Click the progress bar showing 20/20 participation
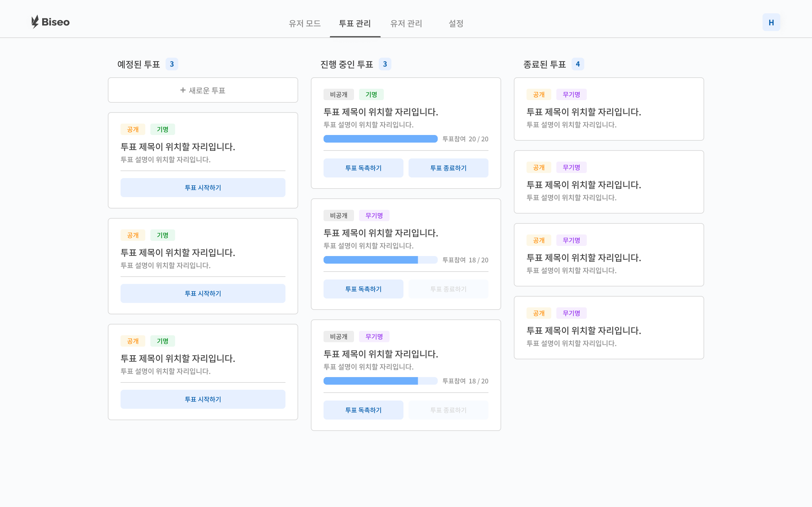This screenshot has width=812, height=507. pyautogui.click(x=380, y=138)
